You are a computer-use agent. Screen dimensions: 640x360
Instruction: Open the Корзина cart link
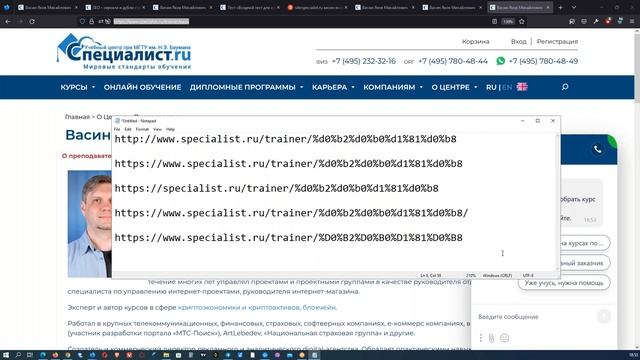coord(476,42)
